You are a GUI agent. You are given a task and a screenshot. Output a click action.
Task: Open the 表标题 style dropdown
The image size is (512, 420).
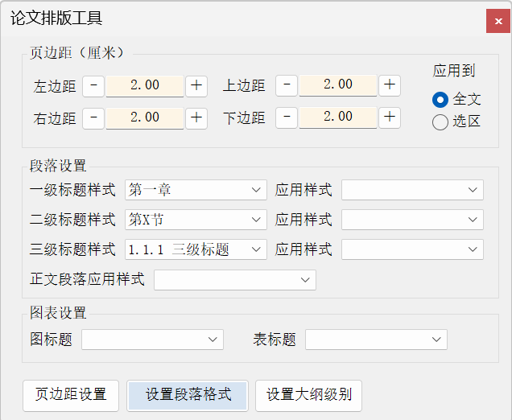[375, 340]
